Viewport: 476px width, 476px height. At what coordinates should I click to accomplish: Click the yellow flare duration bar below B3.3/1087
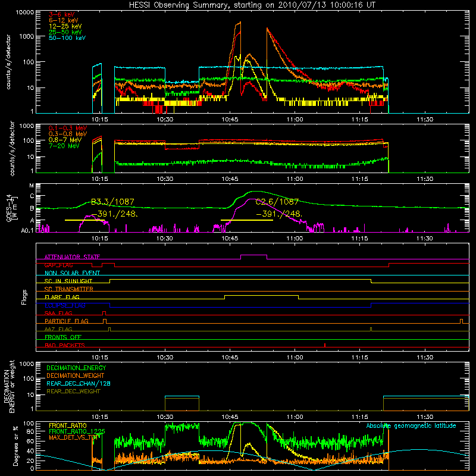[x=84, y=220]
